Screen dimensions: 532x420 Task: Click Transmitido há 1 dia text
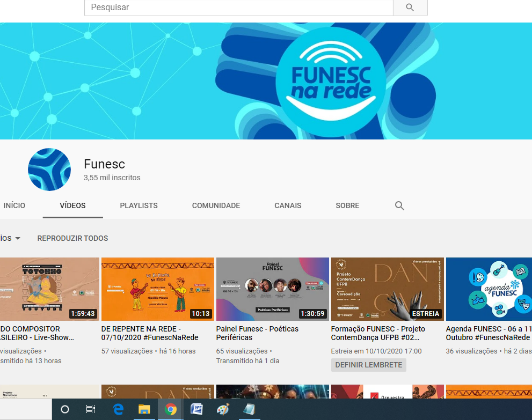(x=247, y=360)
